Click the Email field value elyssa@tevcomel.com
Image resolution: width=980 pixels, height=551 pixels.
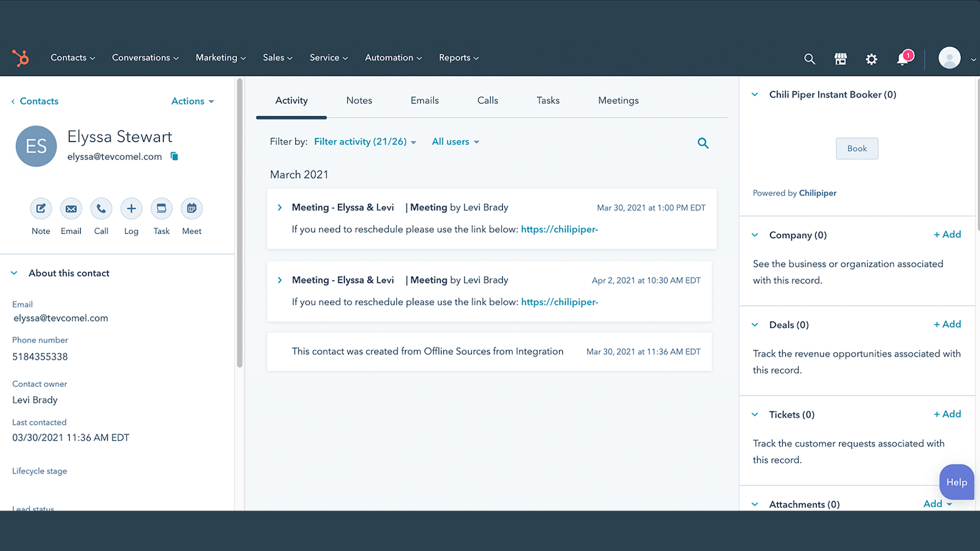61,318
